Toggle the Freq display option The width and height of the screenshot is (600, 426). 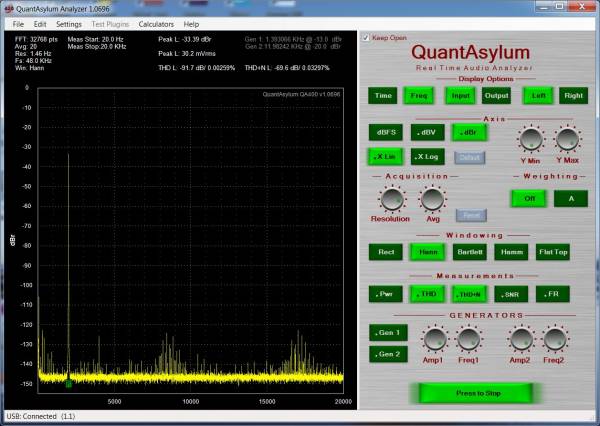[419, 96]
